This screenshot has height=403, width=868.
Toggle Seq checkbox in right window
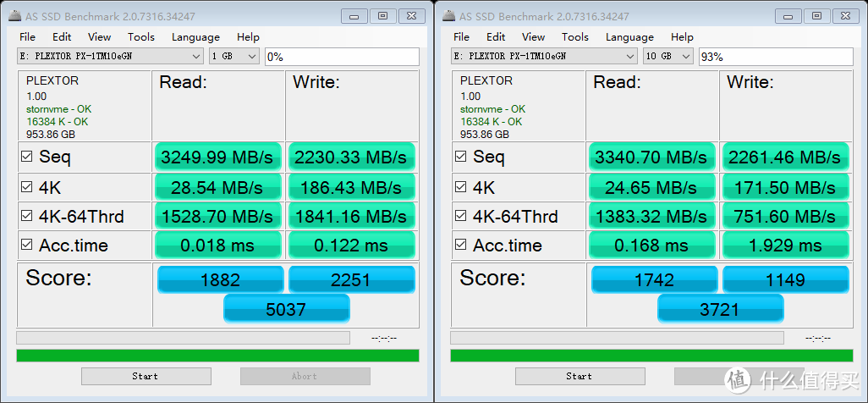(x=460, y=157)
